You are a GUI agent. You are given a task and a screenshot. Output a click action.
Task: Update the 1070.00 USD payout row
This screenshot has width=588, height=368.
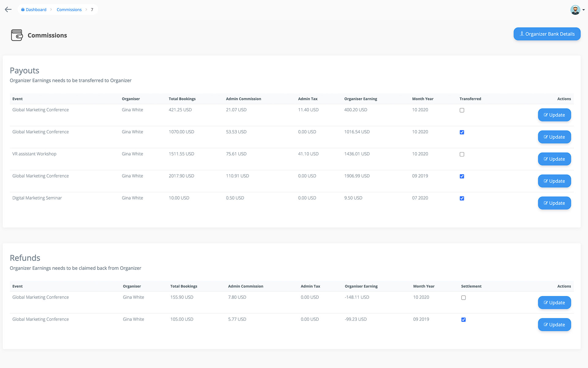tap(554, 137)
